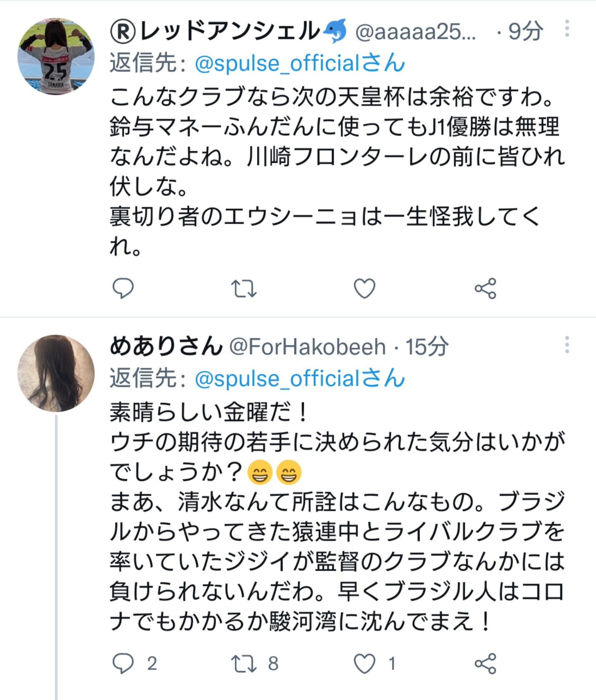This screenshot has width=596, height=700.
Task: Open @spulse_official link in first tweet
Action: (x=299, y=63)
